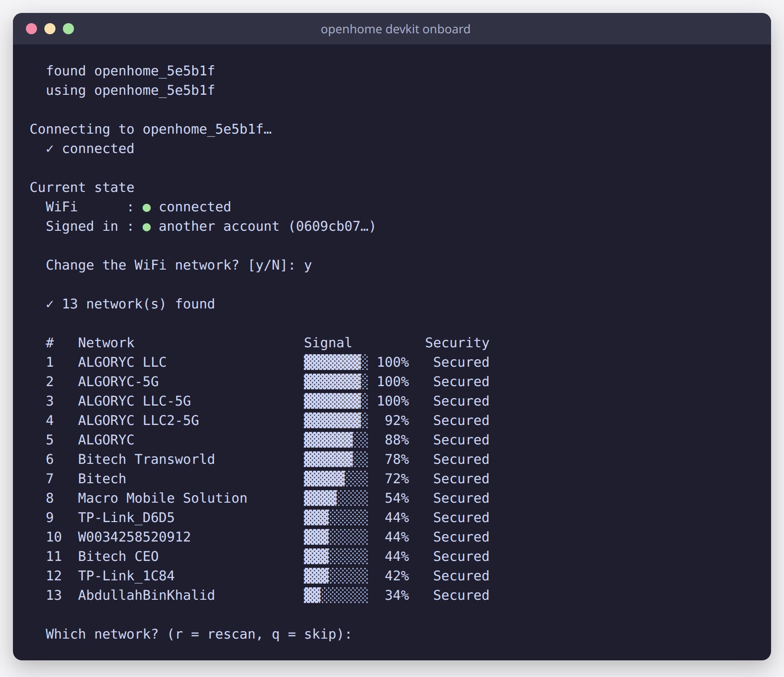
Task: Click the 88% signal value
Action: pyautogui.click(x=397, y=440)
